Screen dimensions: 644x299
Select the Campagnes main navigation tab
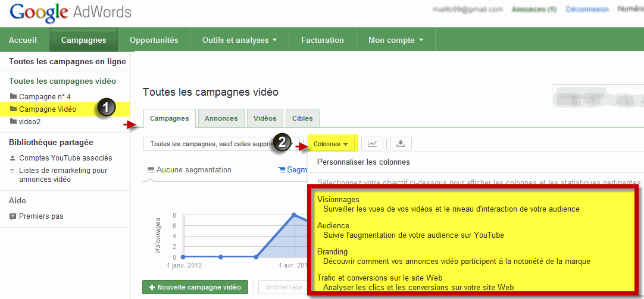pos(83,40)
